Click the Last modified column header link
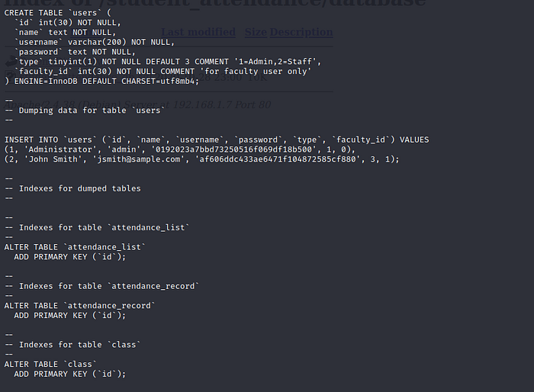534x392 pixels. coord(198,32)
